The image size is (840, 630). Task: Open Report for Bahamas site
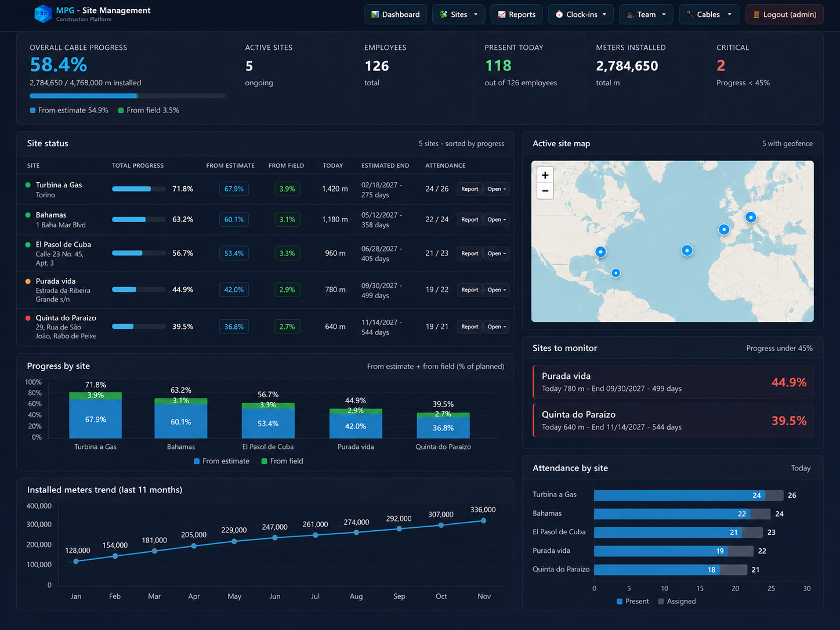pos(469,219)
